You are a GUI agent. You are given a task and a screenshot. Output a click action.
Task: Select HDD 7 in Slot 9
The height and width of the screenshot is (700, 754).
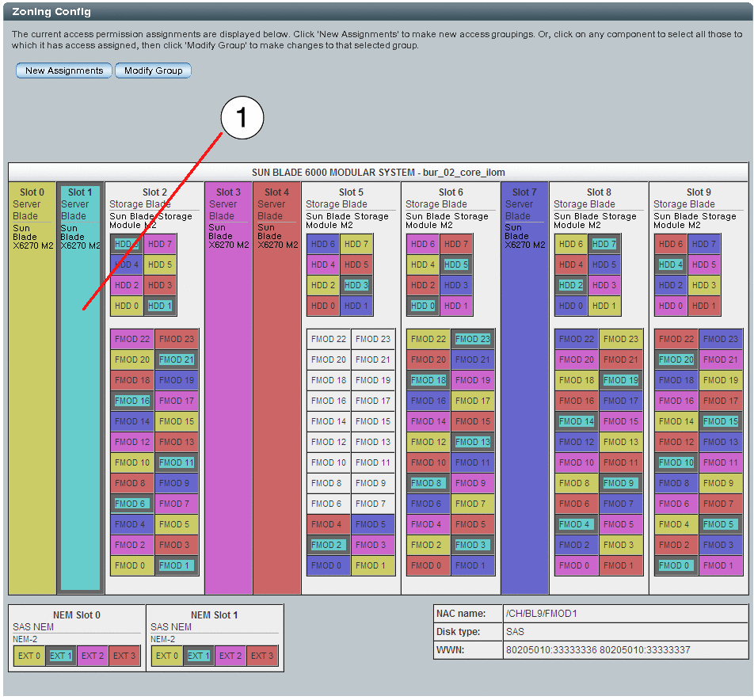point(704,244)
